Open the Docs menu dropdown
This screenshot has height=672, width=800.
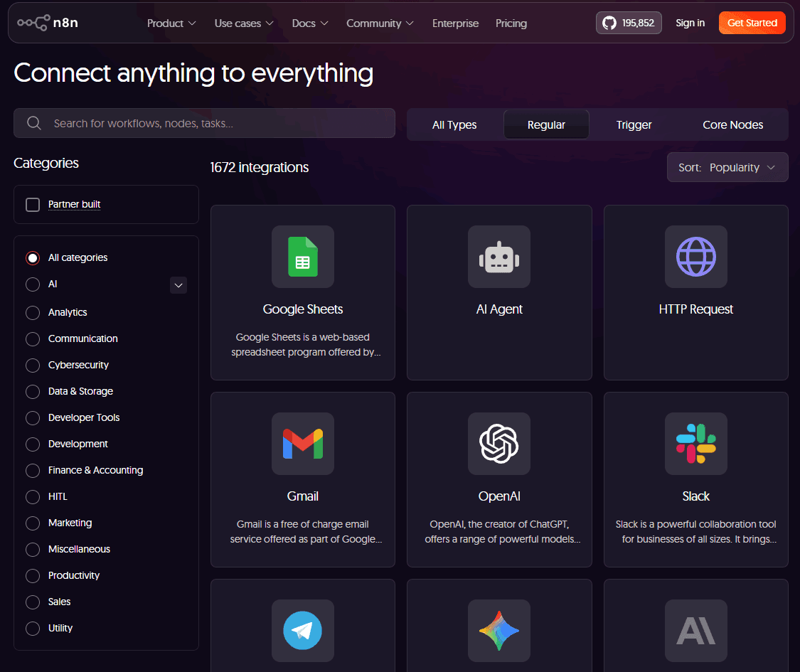tap(310, 23)
